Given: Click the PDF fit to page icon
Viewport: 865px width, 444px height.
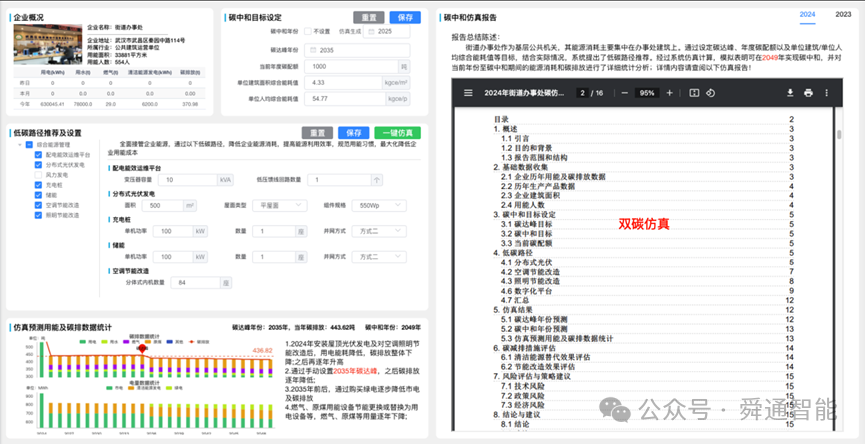Looking at the screenshot, I should 694,93.
